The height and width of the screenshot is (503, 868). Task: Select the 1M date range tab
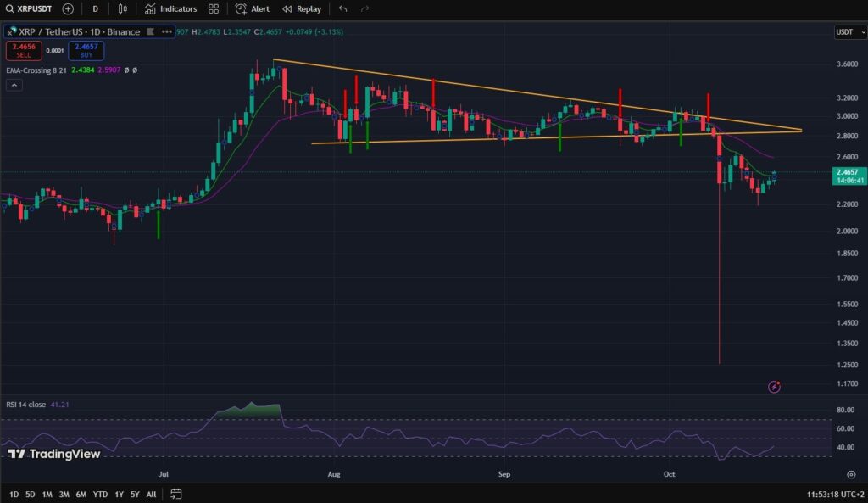tap(47, 494)
